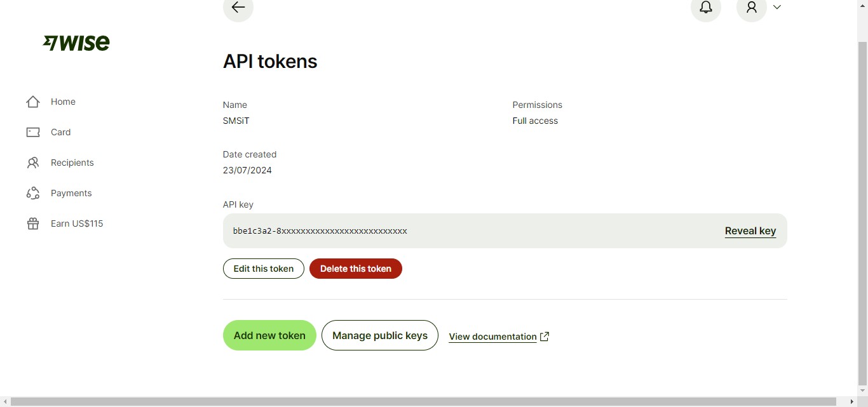Click the Payments icon in sidebar
Image resolution: width=868 pixels, height=407 pixels.
pos(33,193)
